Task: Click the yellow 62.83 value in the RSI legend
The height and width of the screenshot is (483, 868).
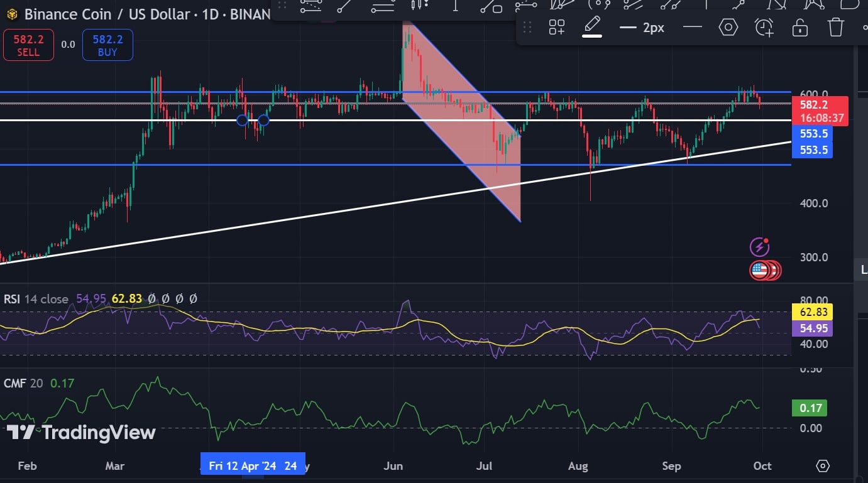Action: click(127, 299)
